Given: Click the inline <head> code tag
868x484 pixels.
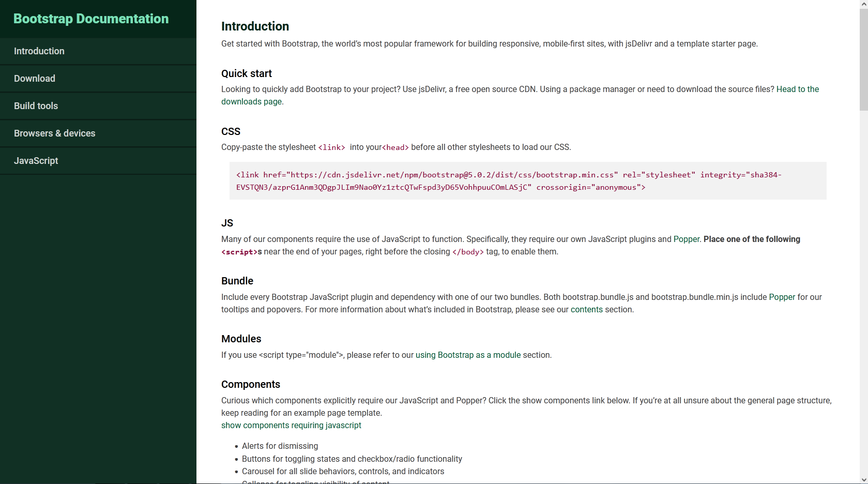Looking at the screenshot, I should click(395, 147).
